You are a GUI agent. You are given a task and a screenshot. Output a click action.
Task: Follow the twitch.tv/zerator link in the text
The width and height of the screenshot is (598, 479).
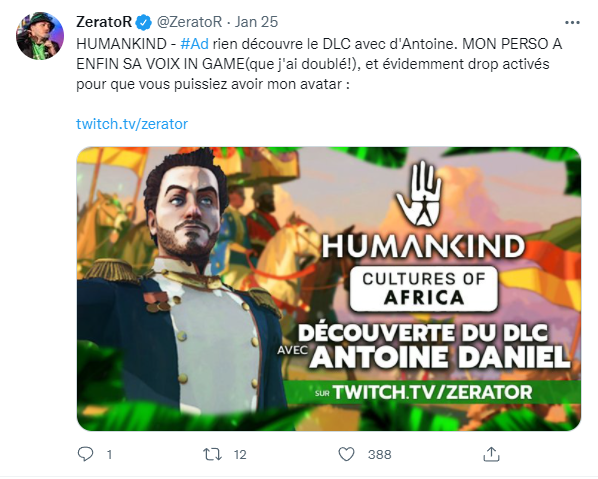pos(132,124)
